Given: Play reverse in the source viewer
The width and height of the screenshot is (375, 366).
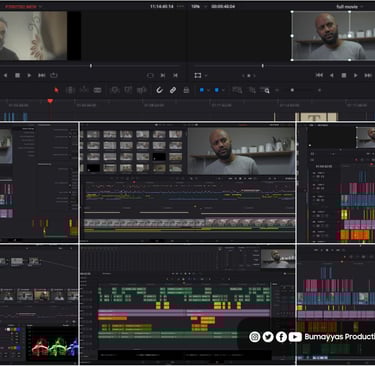Looking at the screenshot, I should point(5,76).
